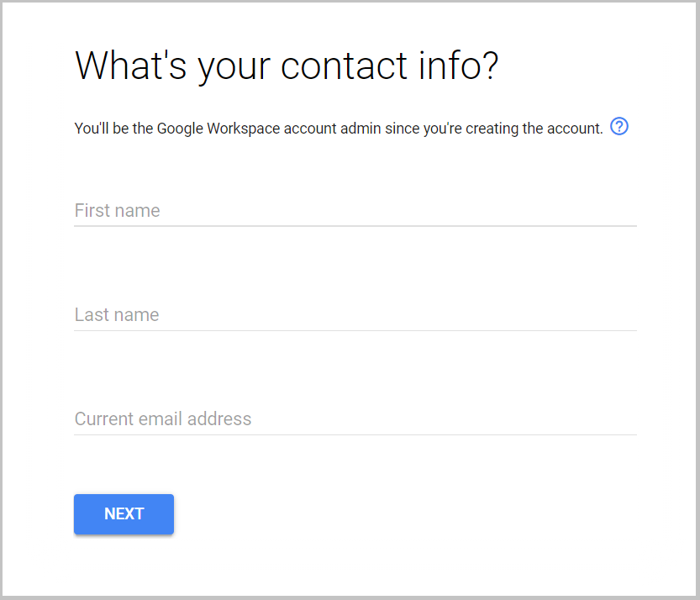Click the blue NEXT button

[x=124, y=513]
